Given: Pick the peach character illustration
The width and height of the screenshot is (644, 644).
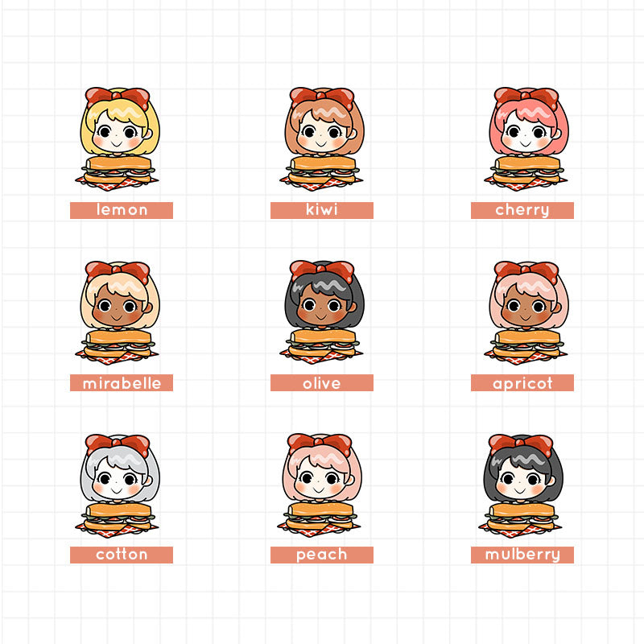Looking at the screenshot, I should click(x=320, y=486).
